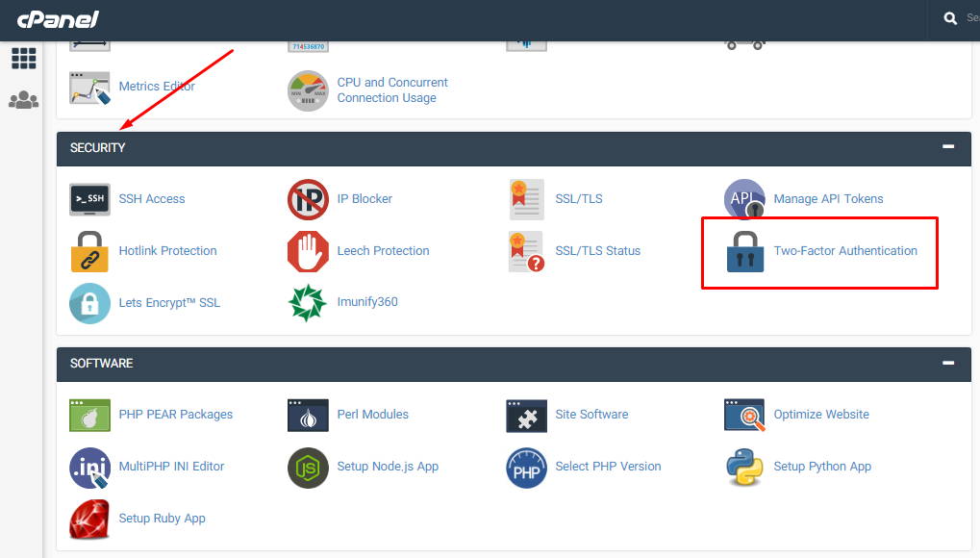The image size is (980, 558).
Task: Open the Setup Python App link
Action: pyautogui.click(x=822, y=467)
